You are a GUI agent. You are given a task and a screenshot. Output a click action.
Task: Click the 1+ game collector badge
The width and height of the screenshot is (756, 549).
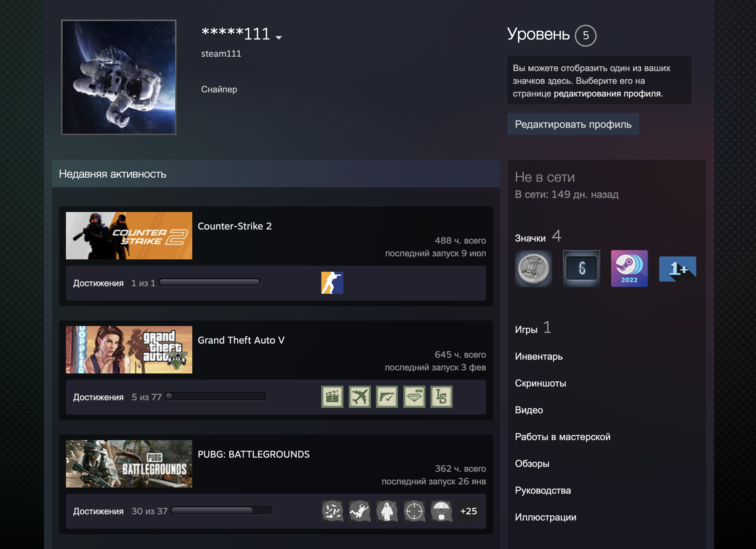pos(678,269)
